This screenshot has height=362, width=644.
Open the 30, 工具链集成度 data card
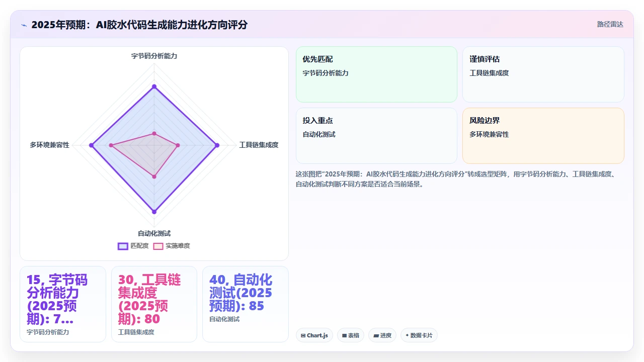pyautogui.click(x=154, y=304)
